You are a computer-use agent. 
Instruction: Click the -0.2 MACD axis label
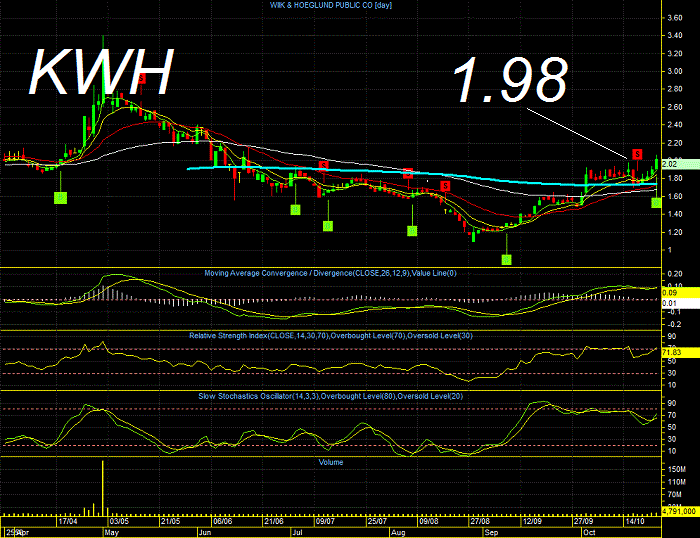675,324
